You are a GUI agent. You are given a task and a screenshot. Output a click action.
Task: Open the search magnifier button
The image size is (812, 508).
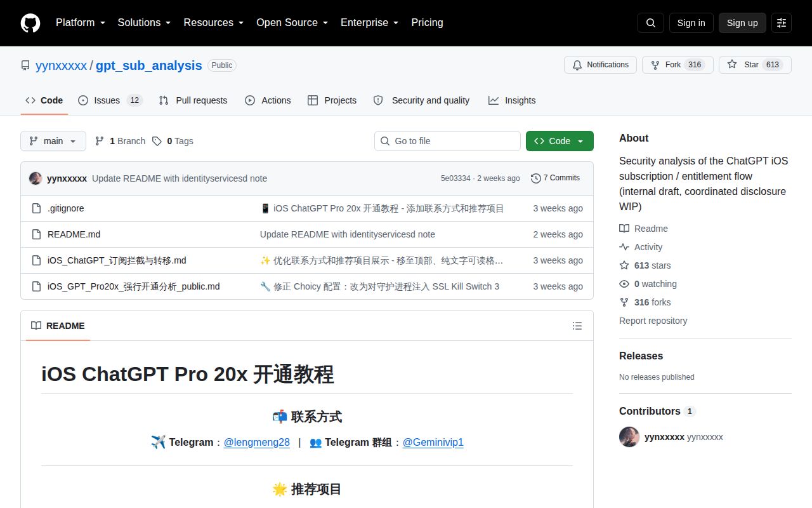(651, 23)
